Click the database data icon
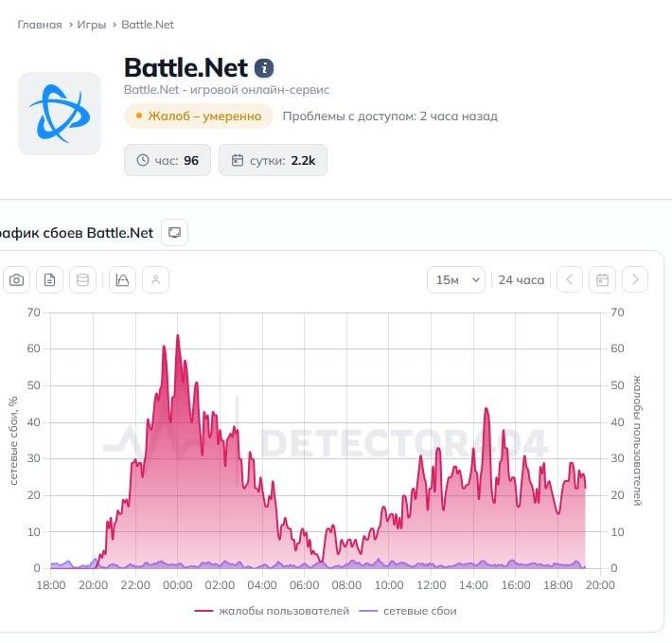672x643 pixels. pyautogui.click(x=82, y=280)
